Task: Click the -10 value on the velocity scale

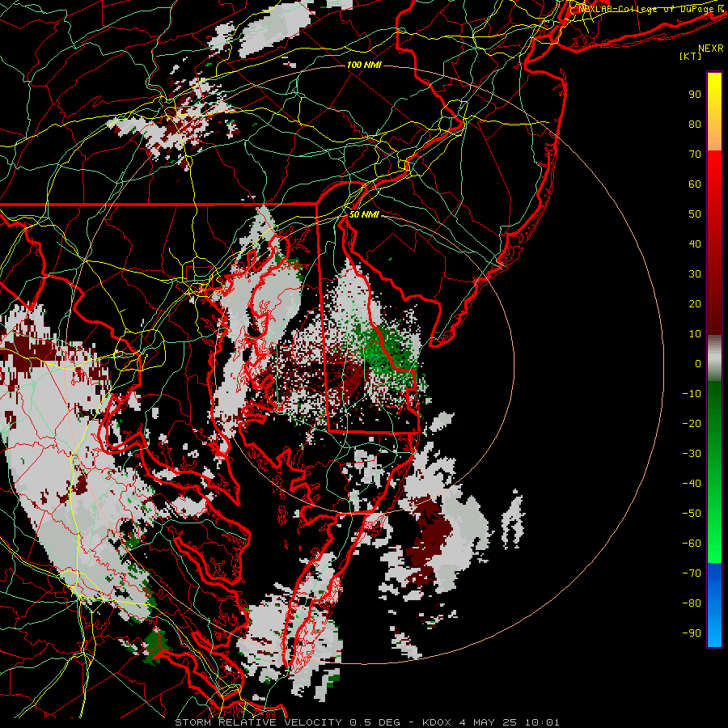Action: pyautogui.click(x=692, y=394)
